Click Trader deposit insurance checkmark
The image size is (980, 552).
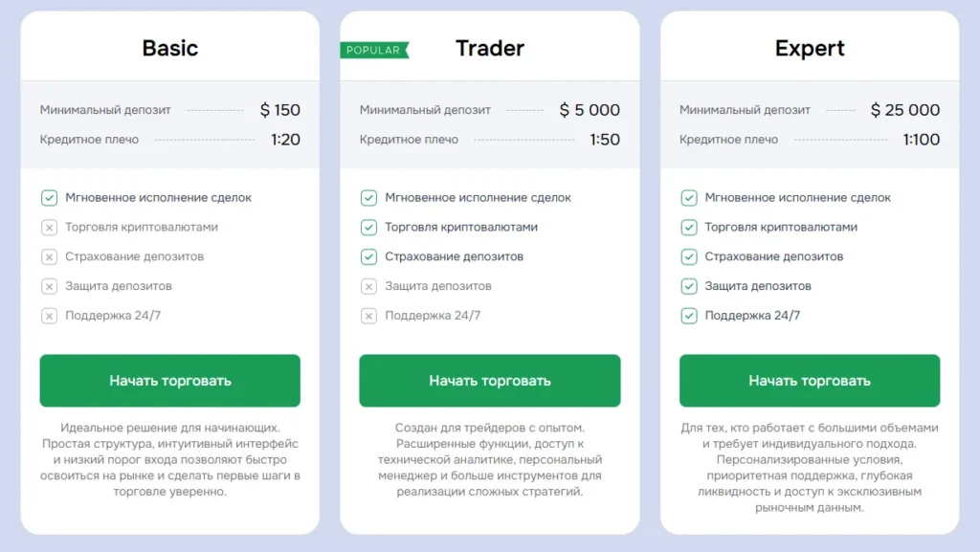(368, 256)
